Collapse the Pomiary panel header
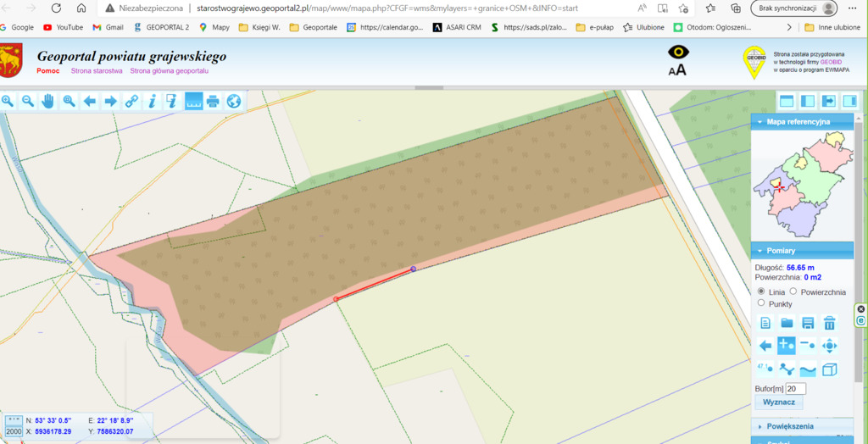Image resolution: width=868 pixels, height=444 pixels. coord(758,251)
